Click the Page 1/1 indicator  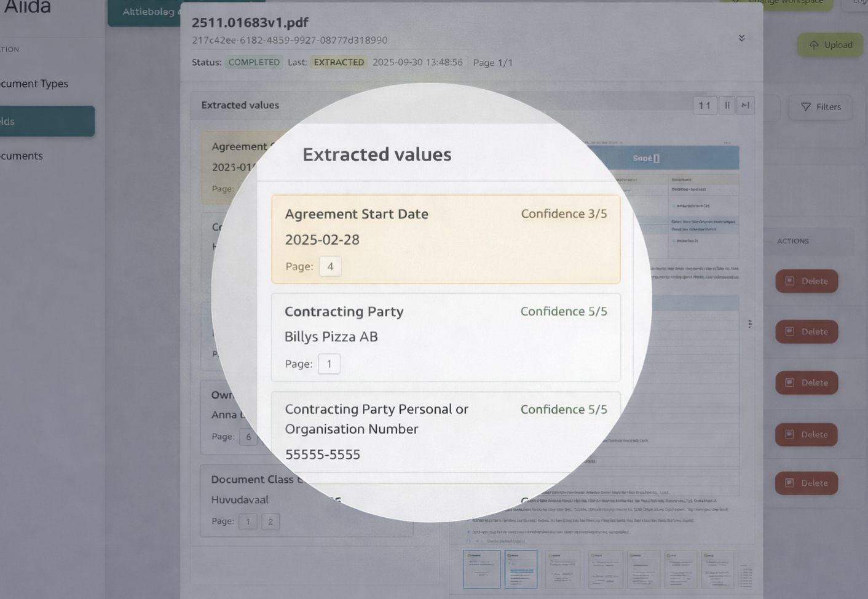[492, 63]
